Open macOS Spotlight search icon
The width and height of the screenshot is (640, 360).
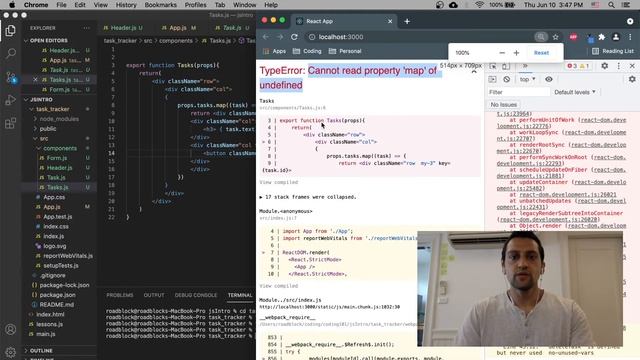click(611, 5)
